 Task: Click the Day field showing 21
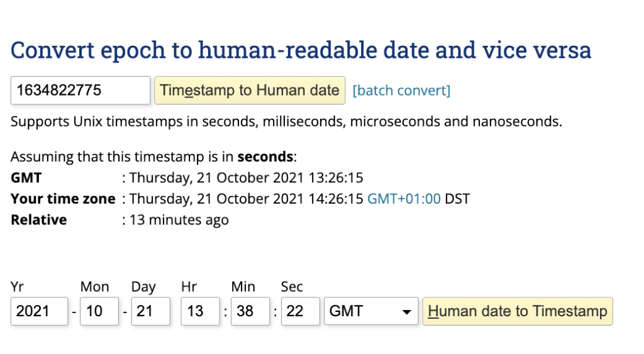(150, 311)
